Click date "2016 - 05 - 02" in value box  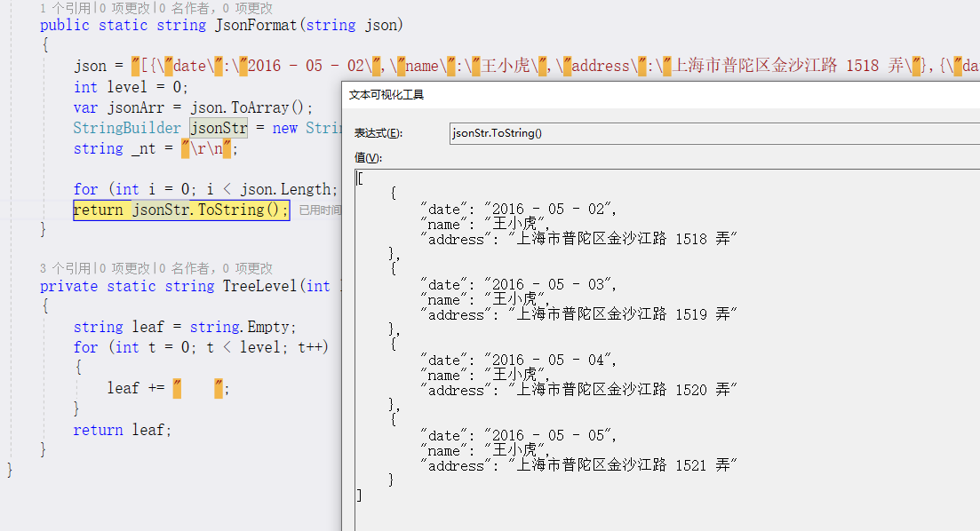(550, 209)
